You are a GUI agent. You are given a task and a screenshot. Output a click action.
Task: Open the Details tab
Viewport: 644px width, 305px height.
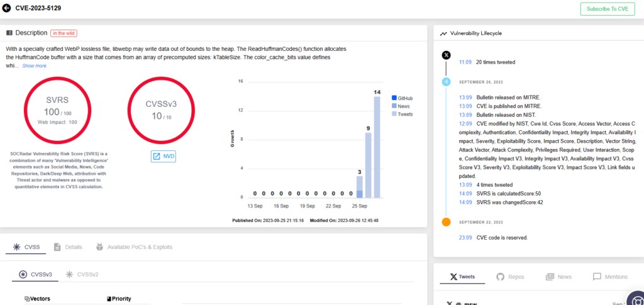coord(68,247)
